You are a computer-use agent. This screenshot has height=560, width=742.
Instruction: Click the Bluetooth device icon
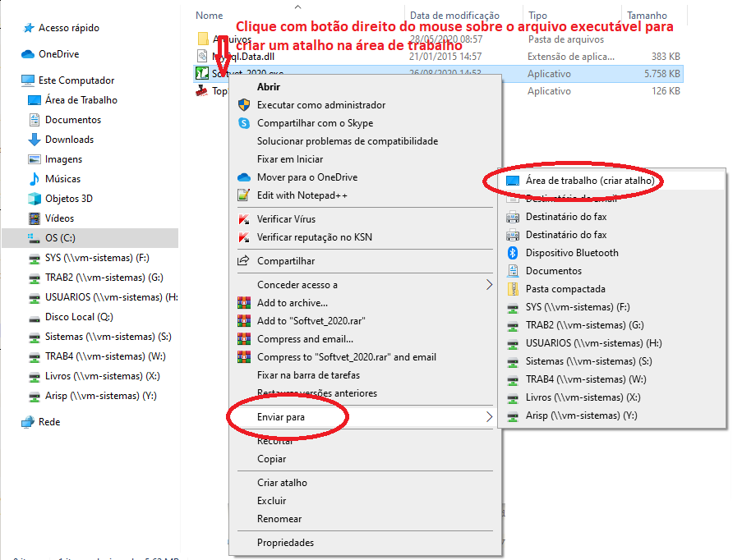coord(512,253)
